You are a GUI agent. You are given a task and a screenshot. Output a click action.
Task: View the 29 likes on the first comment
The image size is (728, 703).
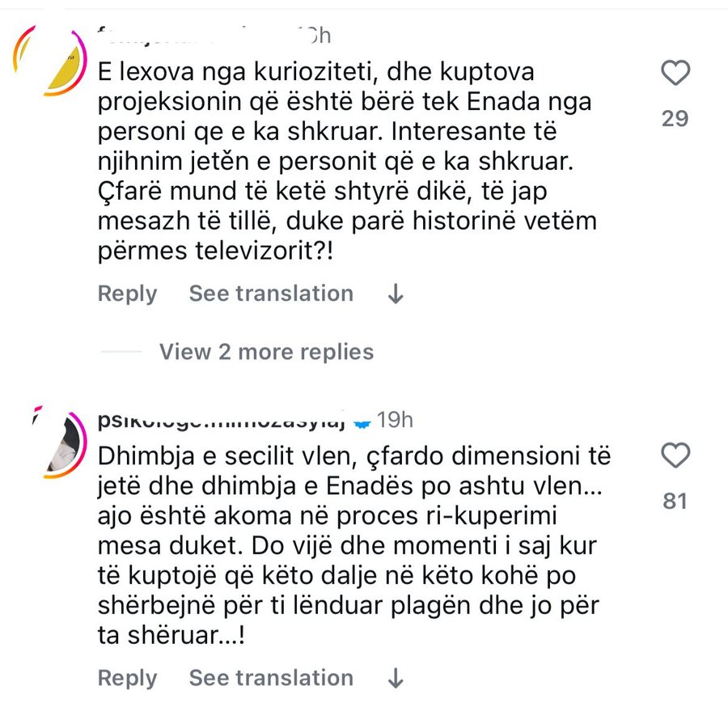(676, 118)
